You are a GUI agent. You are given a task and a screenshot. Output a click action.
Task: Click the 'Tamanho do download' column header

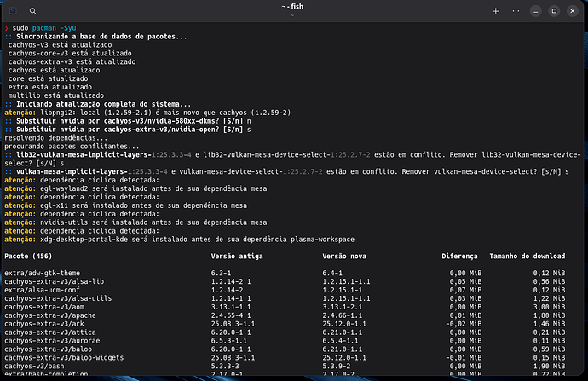pos(527,256)
